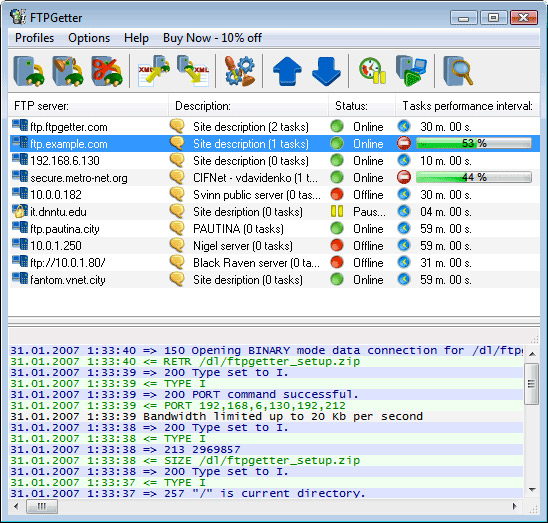548x523 pixels.
Task: Click the export profiles to XML icon
Action: click(x=193, y=71)
